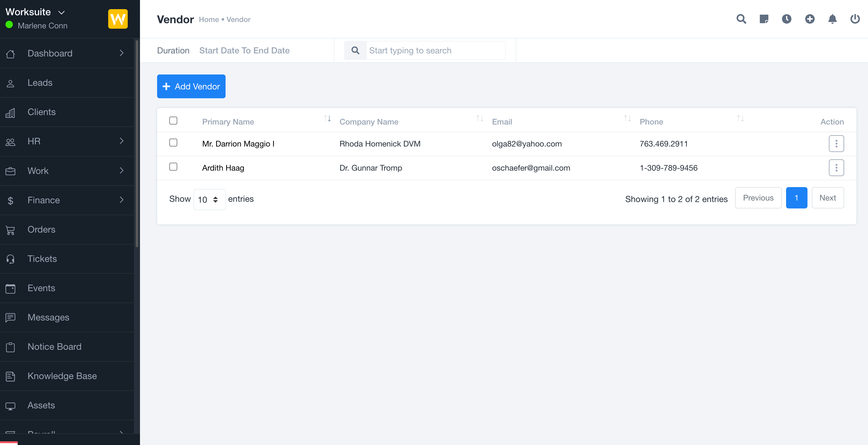Screen dimensions: 868x445
Task: Open the Home breadcrumb link
Action: point(208,19)
